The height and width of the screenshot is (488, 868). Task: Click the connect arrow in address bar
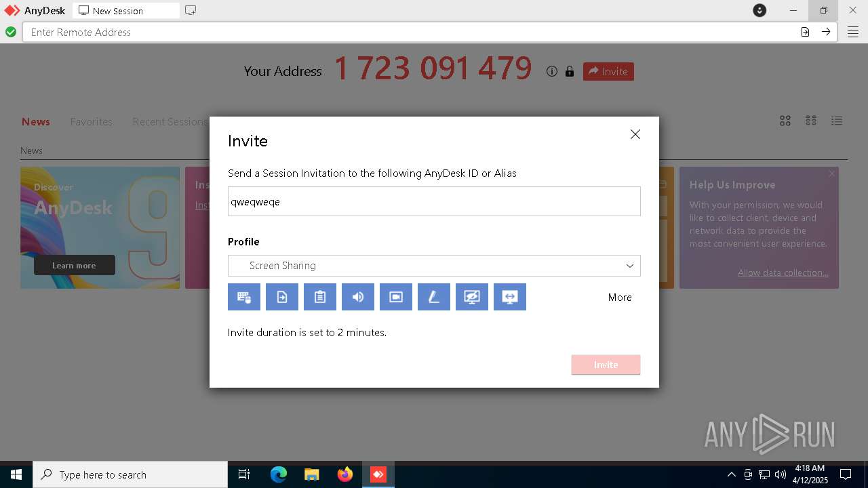[x=826, y=32]
